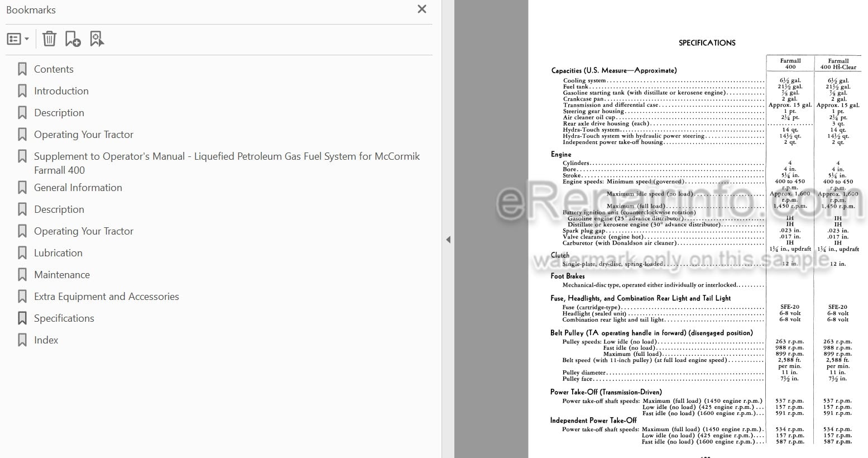Jump to the General Information bookmark
The image size is (868, 458).
pos(78,188)
